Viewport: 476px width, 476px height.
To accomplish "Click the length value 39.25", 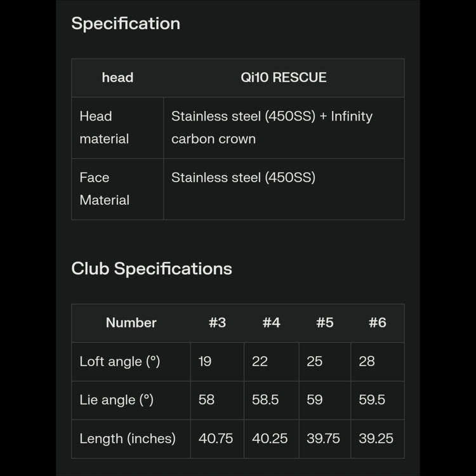I will [376, 439].
